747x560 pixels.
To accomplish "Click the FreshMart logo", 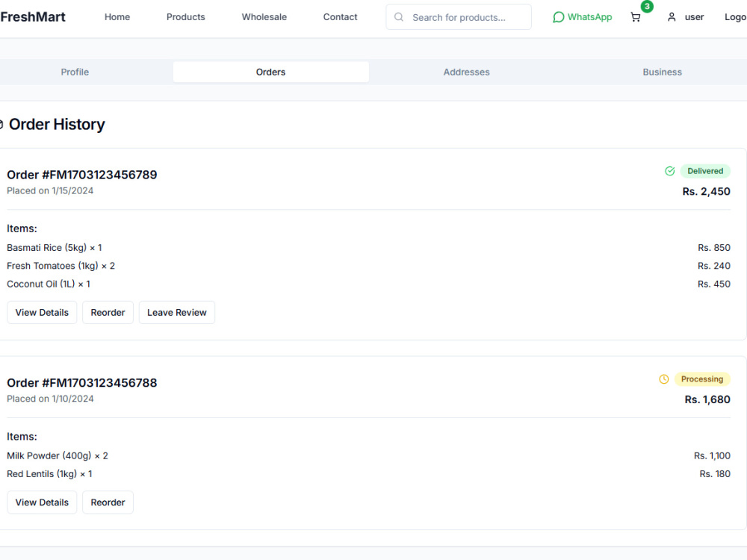I will click(33, 17).
